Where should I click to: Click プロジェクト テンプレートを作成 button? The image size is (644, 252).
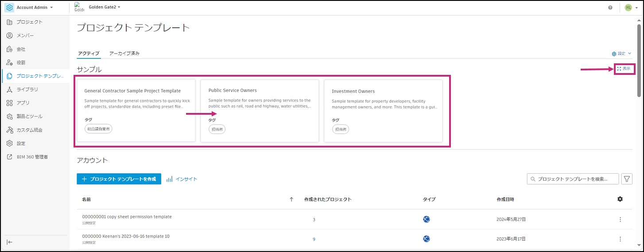click(x=119, y=179)
